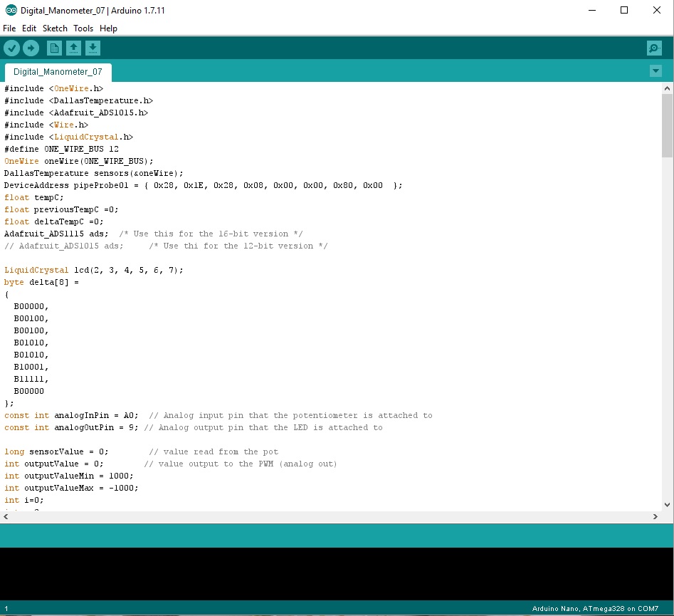Image resolution: width=674 pixels, height=616 pixels.
Task: Click the 'float tempC;' line
Action: coord(34,197)
